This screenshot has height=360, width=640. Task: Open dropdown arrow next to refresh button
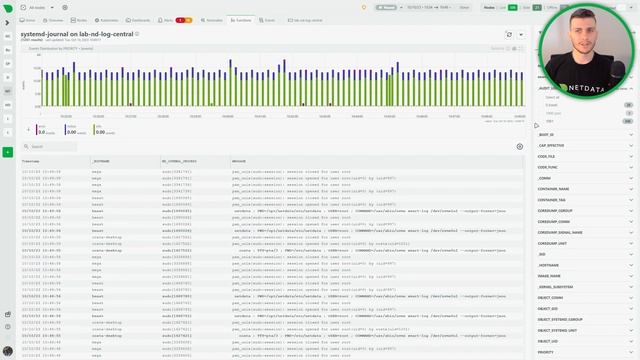click(x=521, y=35)
